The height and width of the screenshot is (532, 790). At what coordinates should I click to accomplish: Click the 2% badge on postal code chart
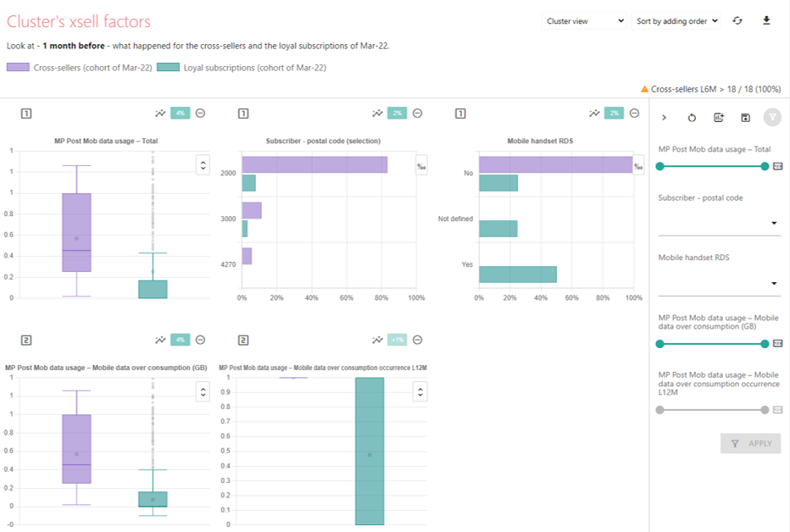397,114
